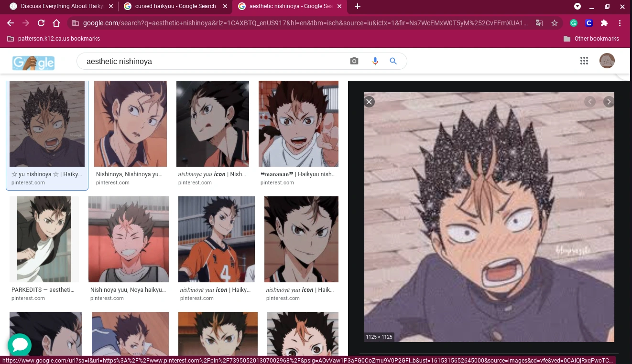The width and height of the screenshot is (632, 364).
Task: Show the previous image in preview
Action: coord(590,102)
